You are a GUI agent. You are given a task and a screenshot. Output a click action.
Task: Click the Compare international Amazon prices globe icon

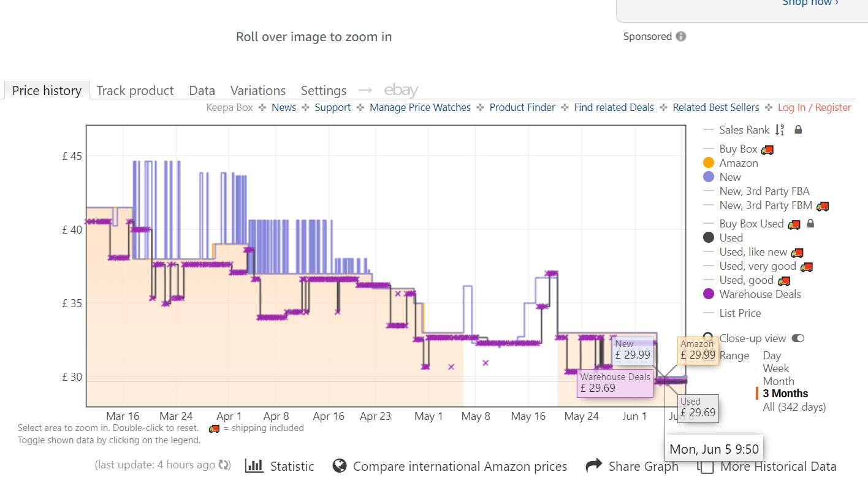[x=339, y=466]
